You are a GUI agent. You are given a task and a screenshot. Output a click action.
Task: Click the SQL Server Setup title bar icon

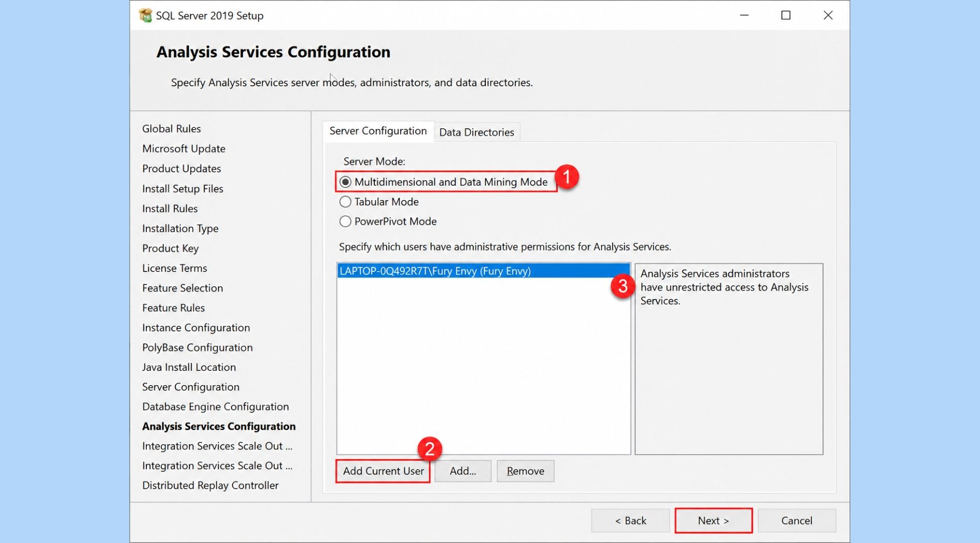(145, 16)
